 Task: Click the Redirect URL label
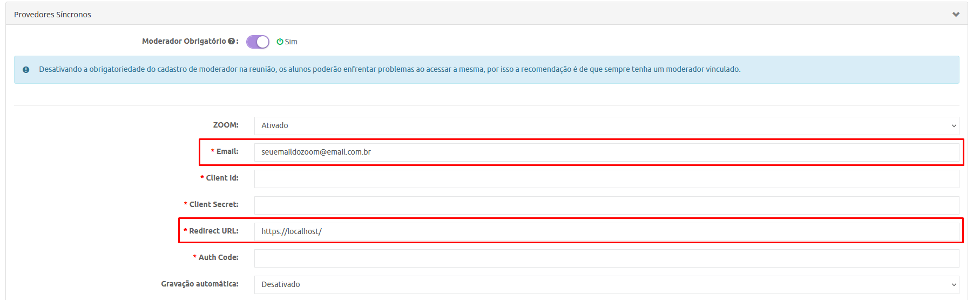coord(213,231)
